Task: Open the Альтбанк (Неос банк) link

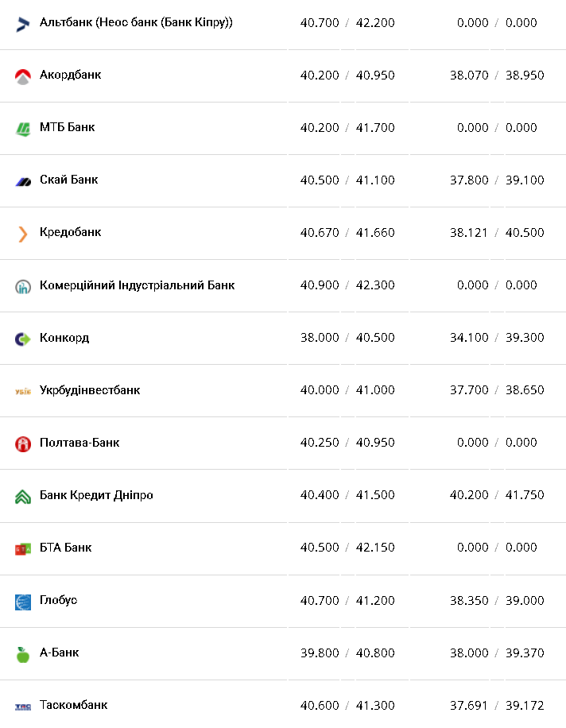Action: point(136,22)
